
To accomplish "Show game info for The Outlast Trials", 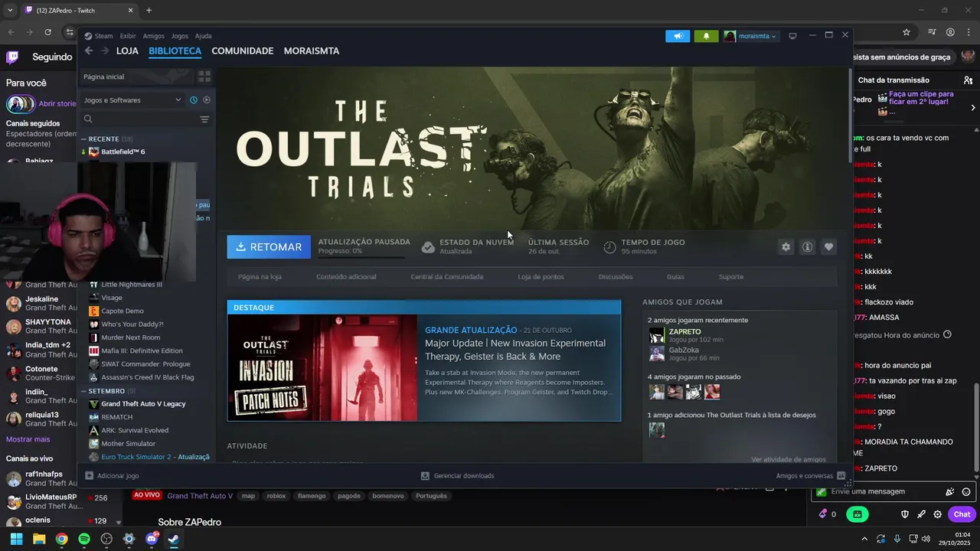I will click(807, 247).
